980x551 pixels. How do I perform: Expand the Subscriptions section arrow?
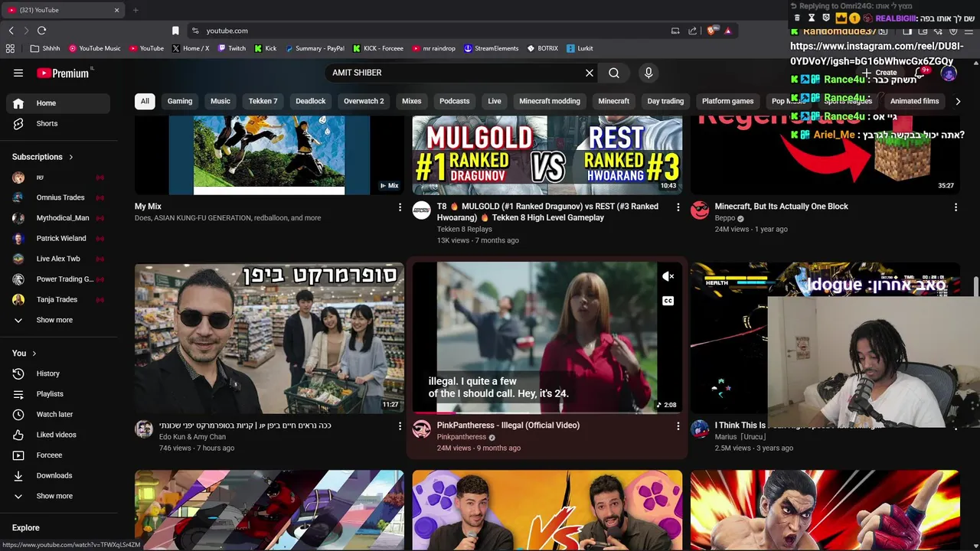pos(71,157)
